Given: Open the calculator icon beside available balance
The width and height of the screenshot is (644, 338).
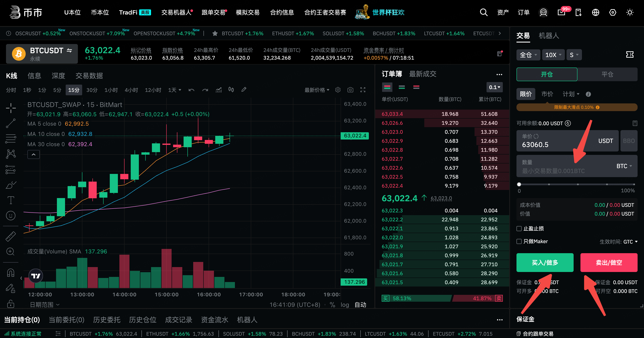Looking at the screenshot, I should coord(635,123).
